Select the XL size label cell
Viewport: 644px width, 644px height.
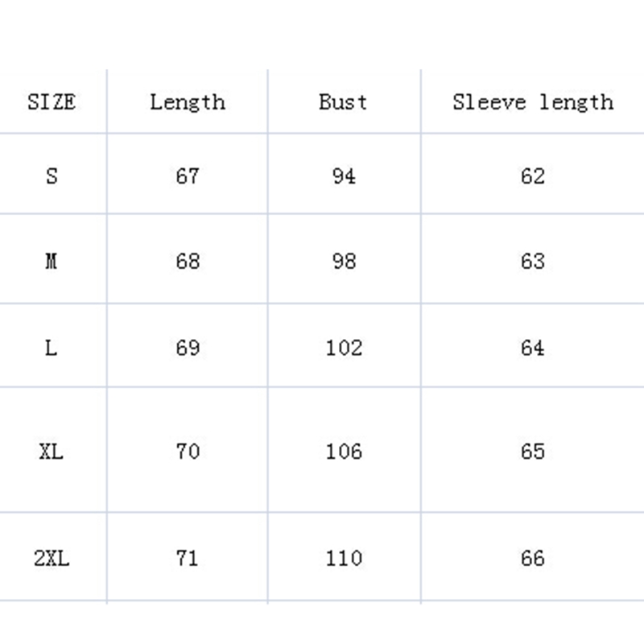click(52, 451)
